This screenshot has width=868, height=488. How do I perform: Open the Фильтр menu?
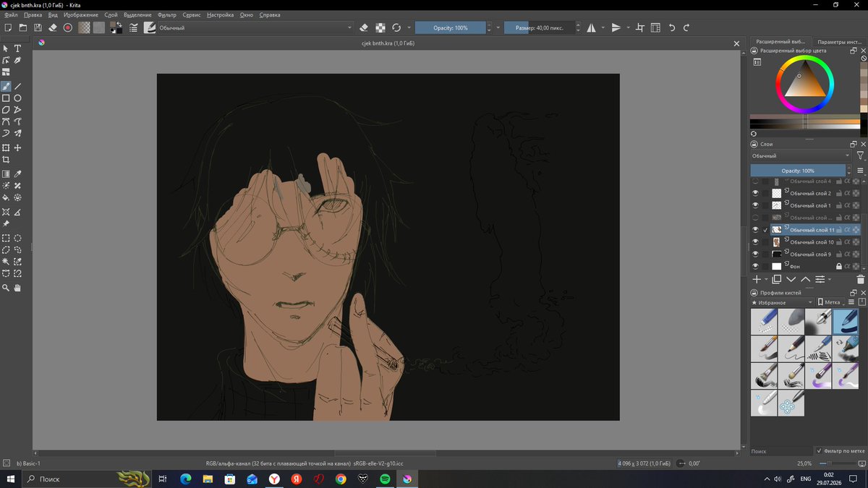[x=166, y=14]
